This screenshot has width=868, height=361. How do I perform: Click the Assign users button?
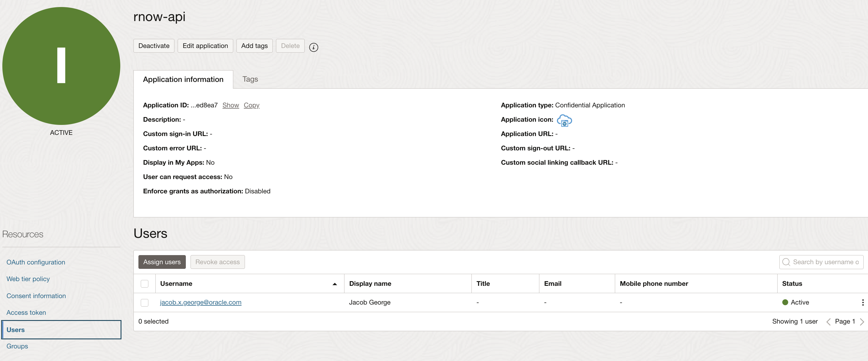(162, 262)
